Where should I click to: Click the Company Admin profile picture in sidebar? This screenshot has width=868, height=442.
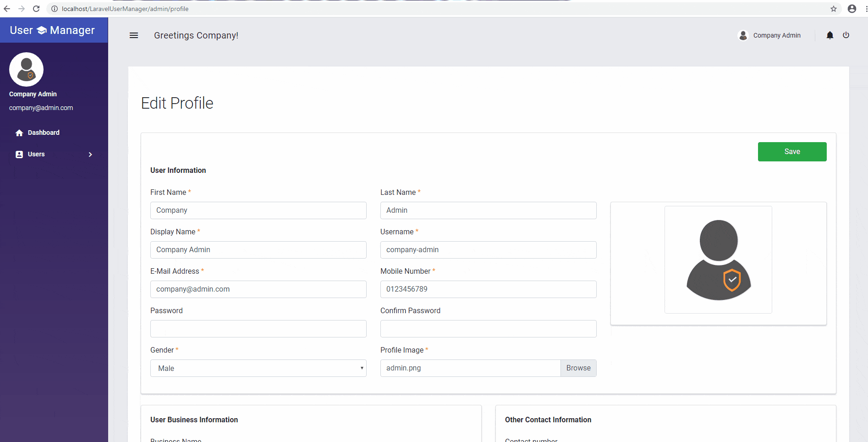click(x=26, y=69)
